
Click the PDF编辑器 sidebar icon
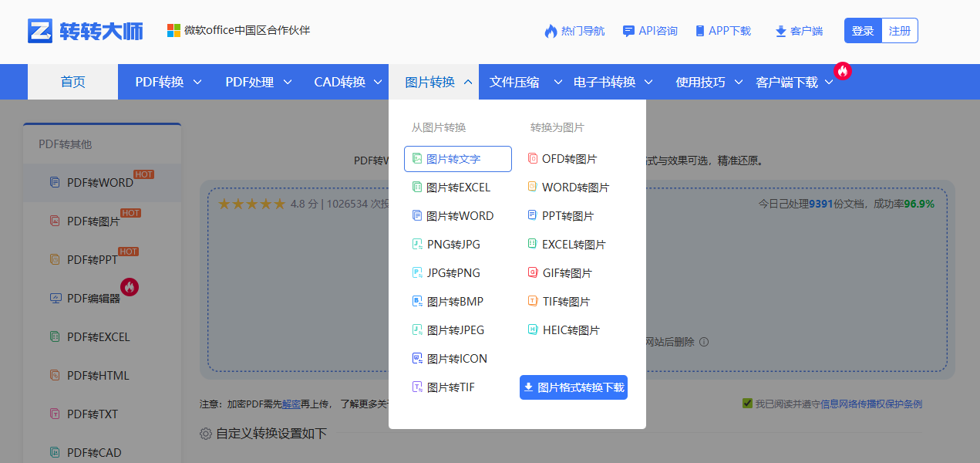coord(55,299)
